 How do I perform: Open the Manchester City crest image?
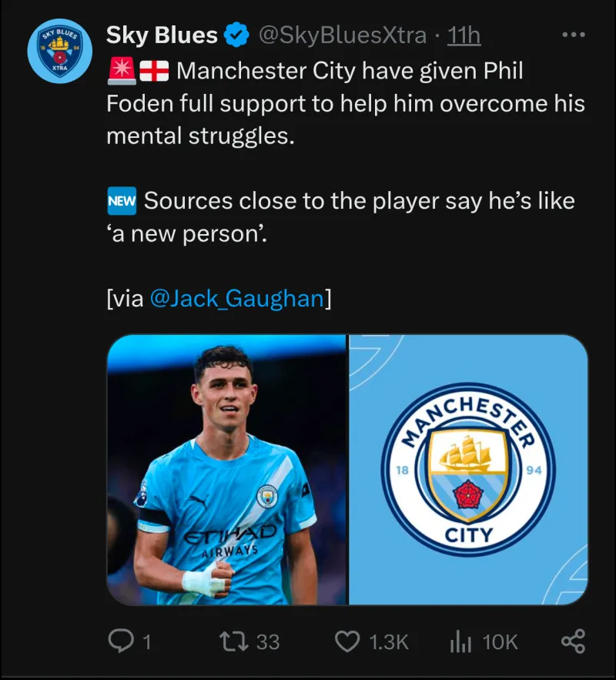(468, 470)
